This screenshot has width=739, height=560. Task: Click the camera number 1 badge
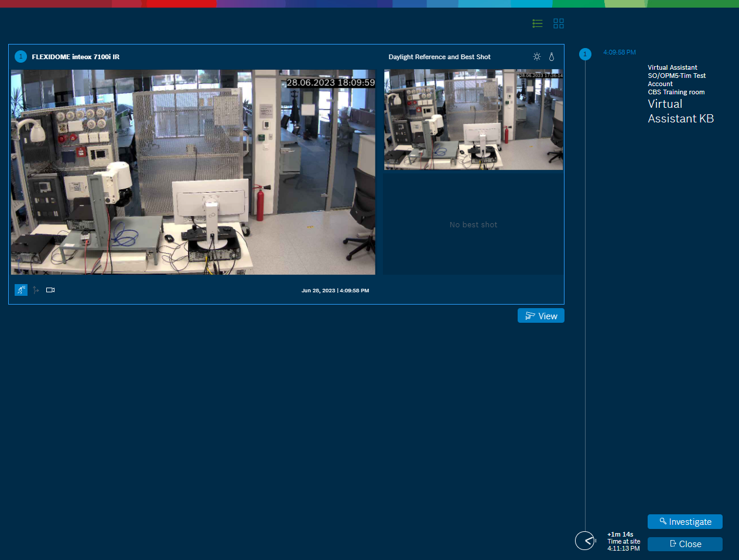point(21,57)
